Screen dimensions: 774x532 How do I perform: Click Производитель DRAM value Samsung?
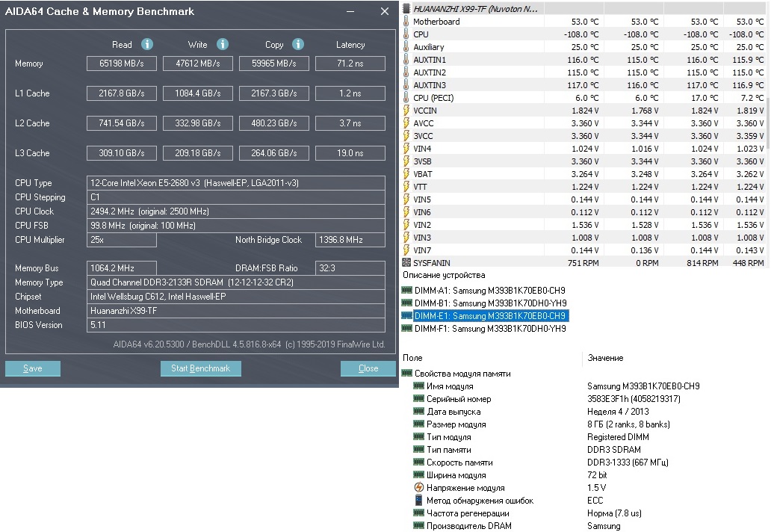point(604,525)
